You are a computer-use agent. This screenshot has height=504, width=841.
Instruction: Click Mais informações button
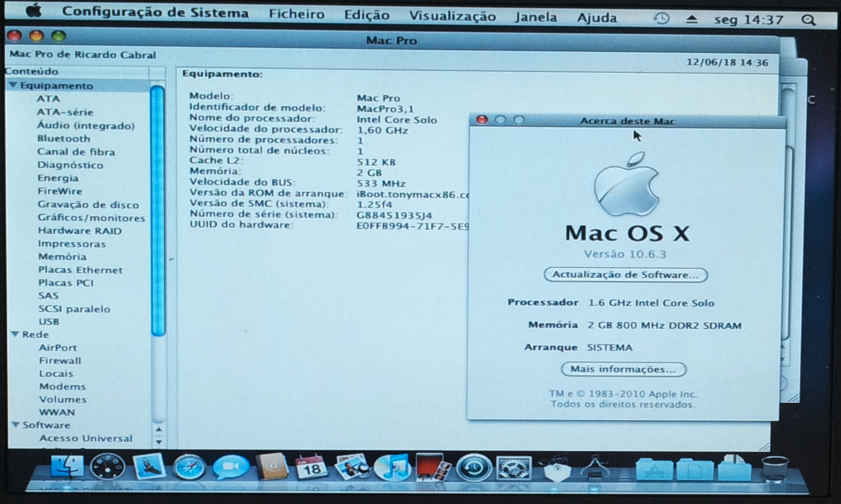[623, 369]
